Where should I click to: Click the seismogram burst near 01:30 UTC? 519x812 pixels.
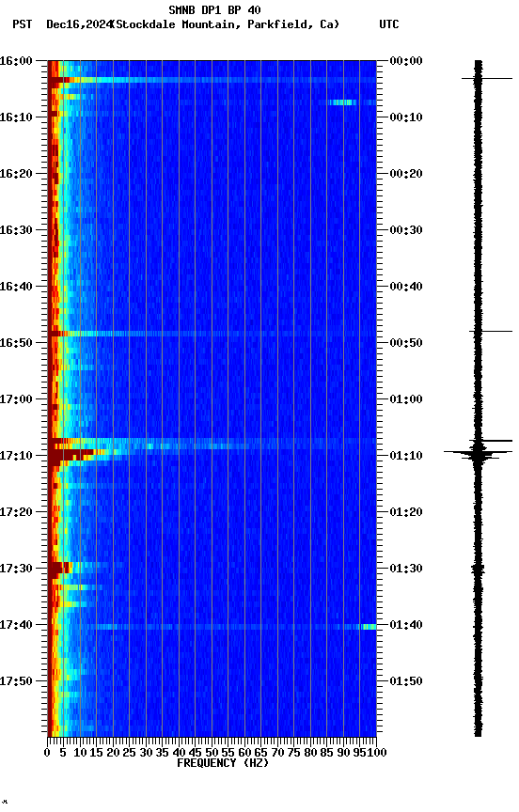pyautogui.click(x=478, y=570)
